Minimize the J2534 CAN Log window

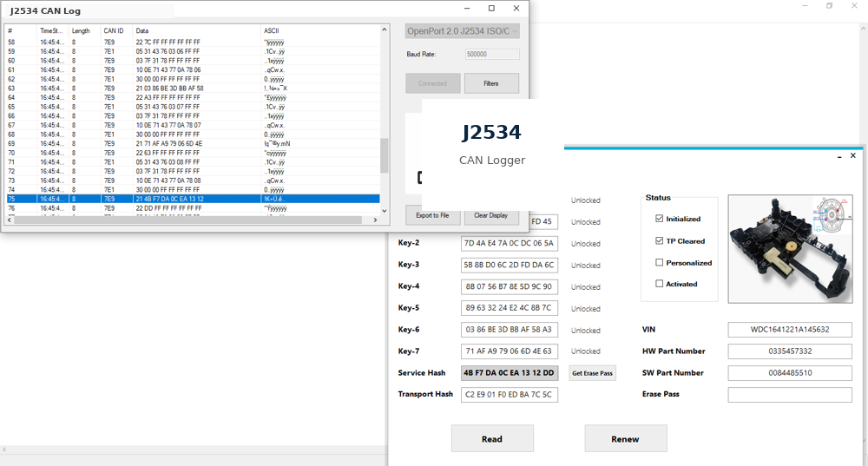pos(467,9)
